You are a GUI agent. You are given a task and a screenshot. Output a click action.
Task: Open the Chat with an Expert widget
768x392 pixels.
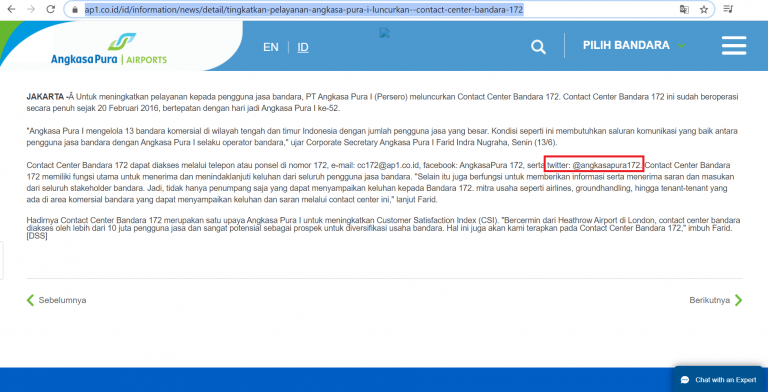(x=719, y=380)
